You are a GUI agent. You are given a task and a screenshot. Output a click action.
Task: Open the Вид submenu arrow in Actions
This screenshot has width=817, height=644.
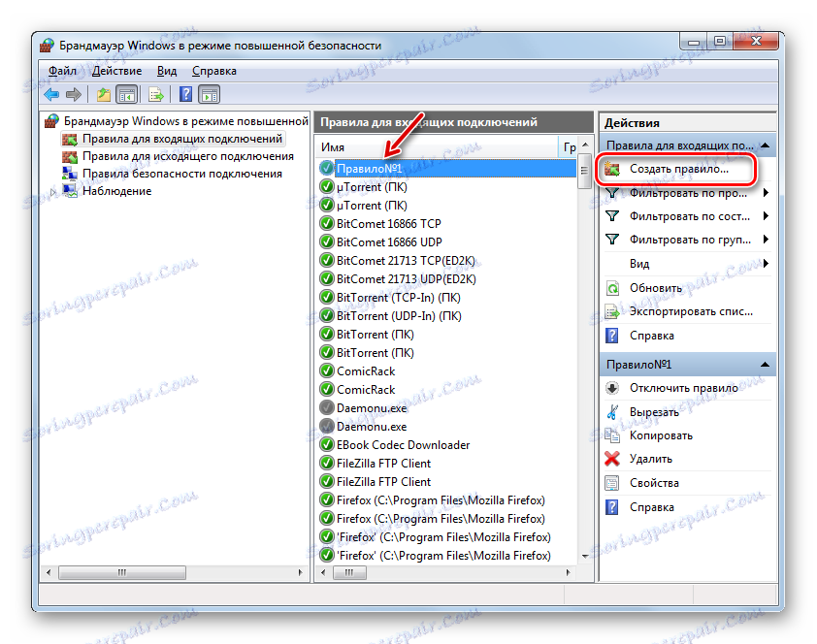click(x=766, y=264)
